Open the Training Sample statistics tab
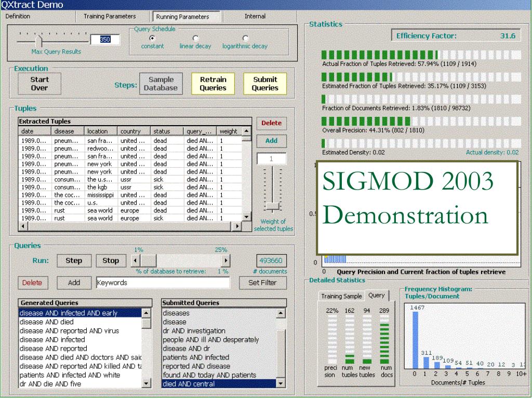The height and width of the screenshot is (399, 532). click(x=341, y=296)
